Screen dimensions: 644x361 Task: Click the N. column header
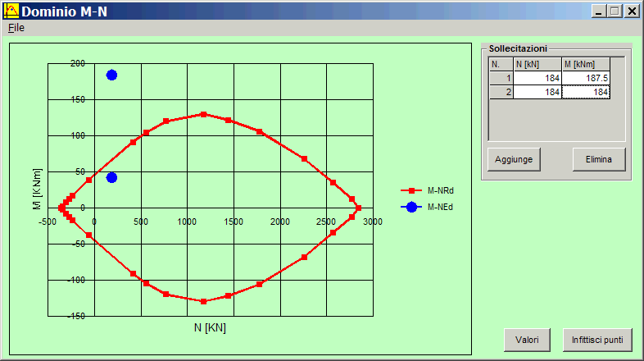[x=501, y=65]
